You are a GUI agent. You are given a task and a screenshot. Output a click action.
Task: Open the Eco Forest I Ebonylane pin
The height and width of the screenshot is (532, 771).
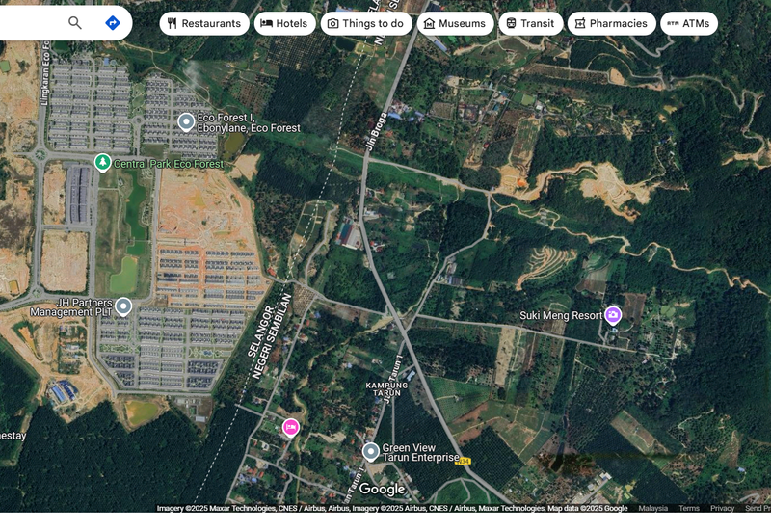[x=187, y=121]
